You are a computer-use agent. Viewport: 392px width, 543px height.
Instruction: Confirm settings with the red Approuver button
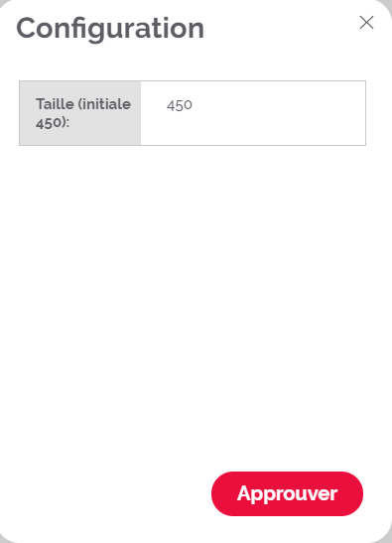pos(287,493)
